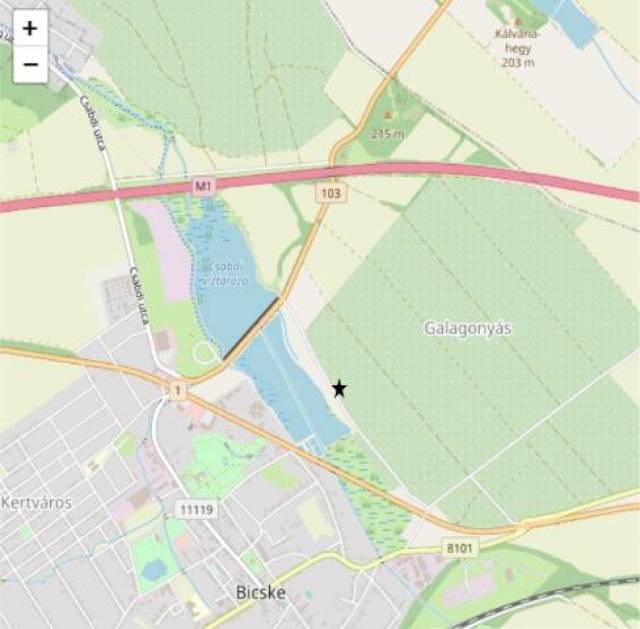The image size is (640, 629).
Task: Zoom out using the minus button
Action: pyautogui.click(x=30, y=64)
